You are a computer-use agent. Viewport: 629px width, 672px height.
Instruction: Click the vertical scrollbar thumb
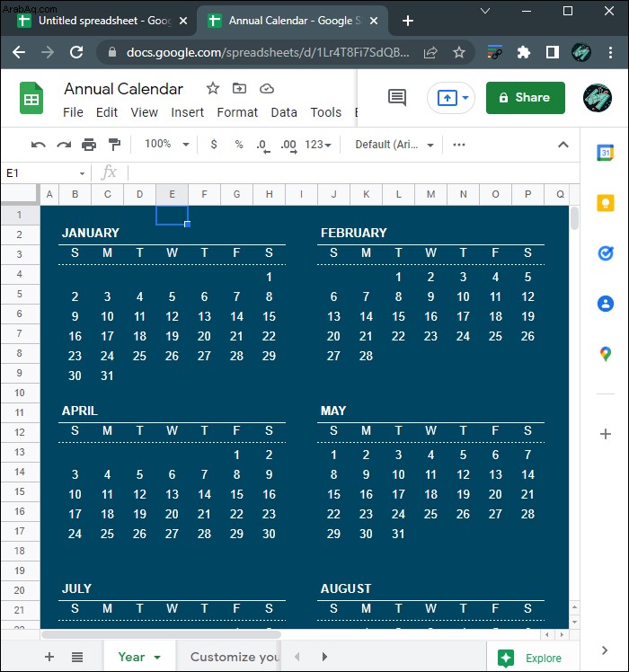coord(574,218)
